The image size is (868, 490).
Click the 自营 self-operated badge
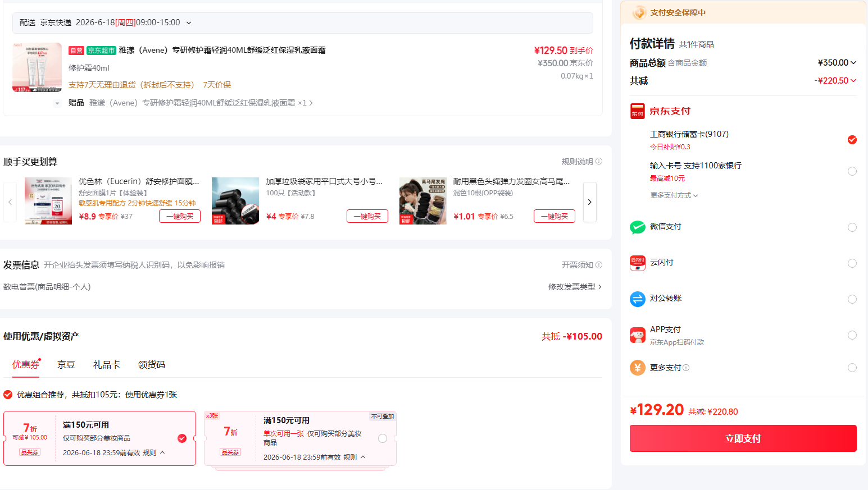76,51
